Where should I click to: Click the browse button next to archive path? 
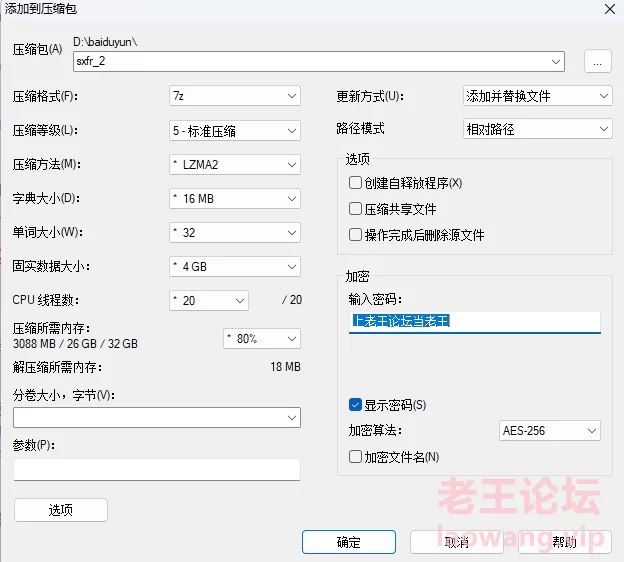(597, 62)
